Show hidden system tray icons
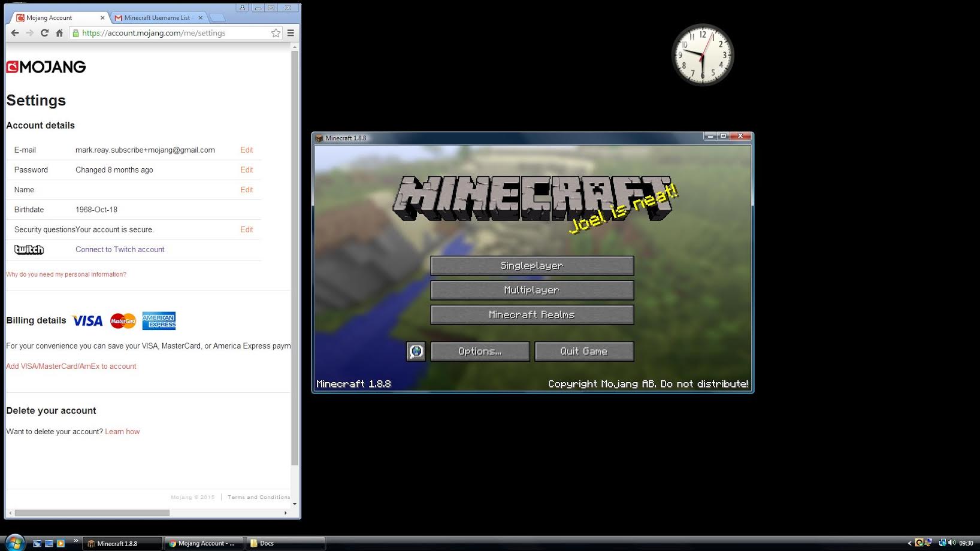This screenshot has height=551, width=980. tap(910, 543)
